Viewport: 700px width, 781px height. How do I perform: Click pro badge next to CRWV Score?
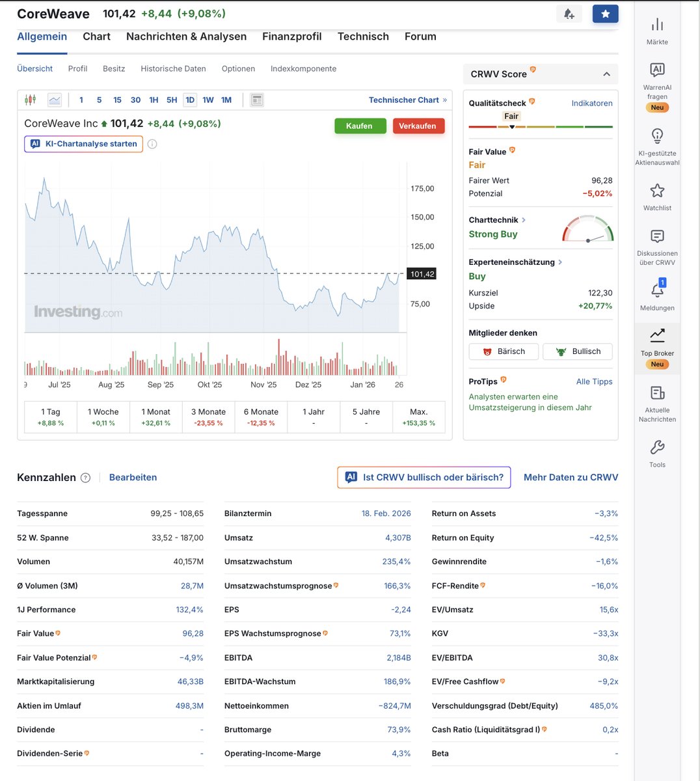533,70
